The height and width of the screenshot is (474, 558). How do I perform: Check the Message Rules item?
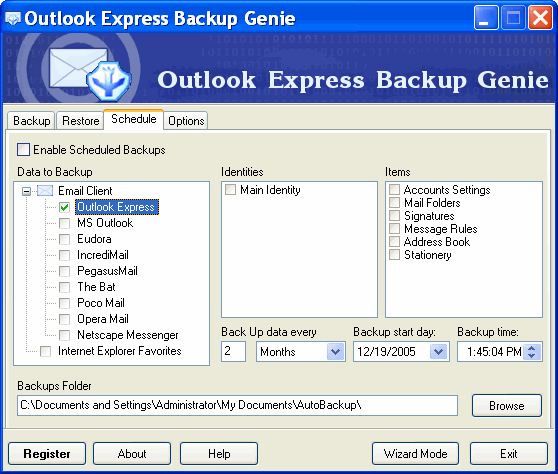click(394, 228)
